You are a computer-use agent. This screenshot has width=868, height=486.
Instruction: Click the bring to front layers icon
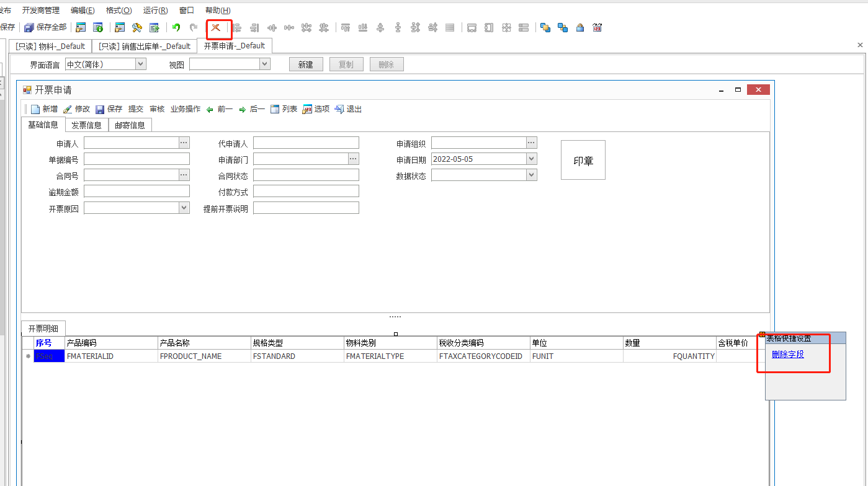545,27
